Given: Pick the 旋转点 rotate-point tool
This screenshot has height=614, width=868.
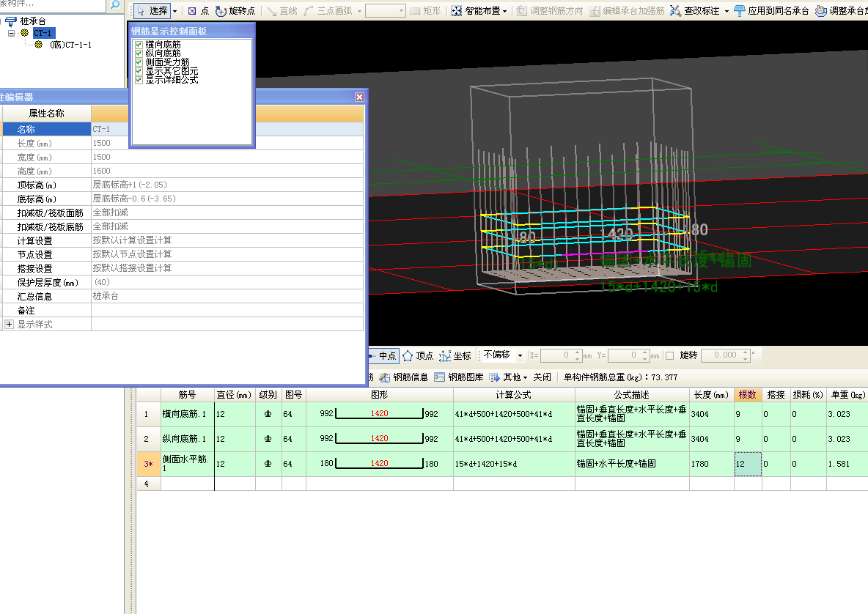Looking at the screenshot, I should [x=235, y=10].
